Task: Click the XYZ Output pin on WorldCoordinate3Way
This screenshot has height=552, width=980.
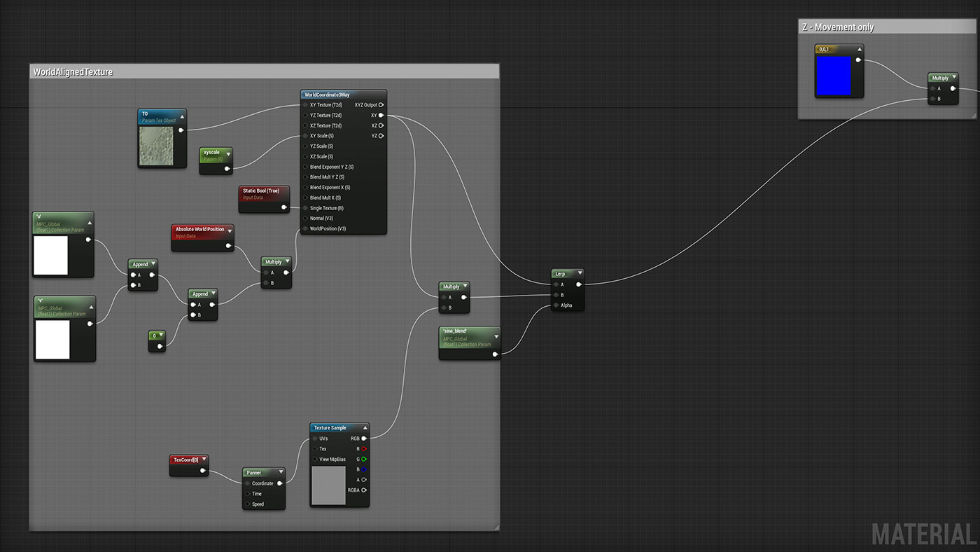Action: click(381, 105)
